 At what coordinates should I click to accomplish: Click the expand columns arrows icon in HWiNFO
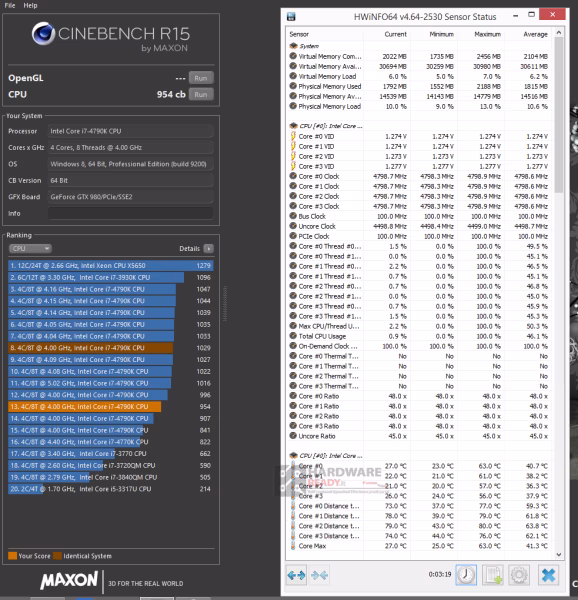coord(296,575)
